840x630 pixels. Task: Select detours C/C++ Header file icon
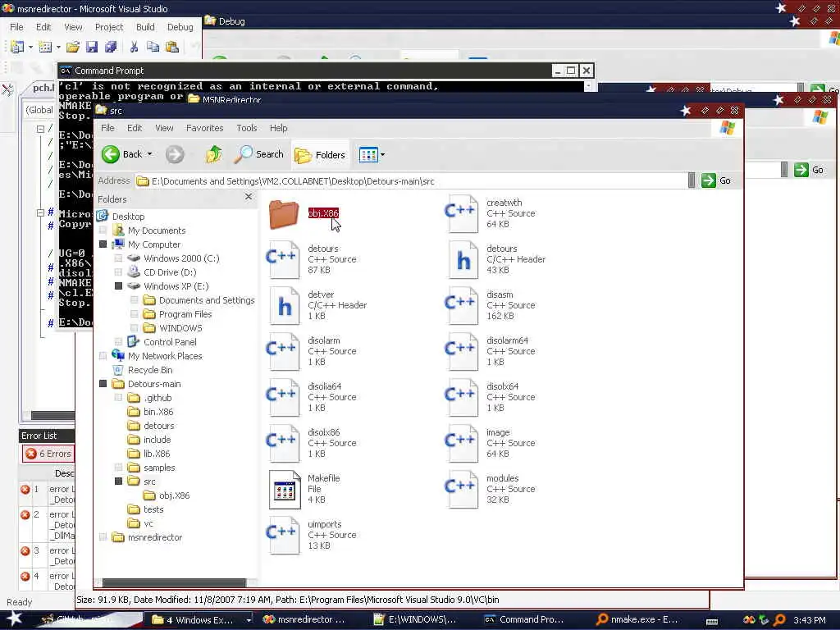pyautogui.click(x=463, y=260)
